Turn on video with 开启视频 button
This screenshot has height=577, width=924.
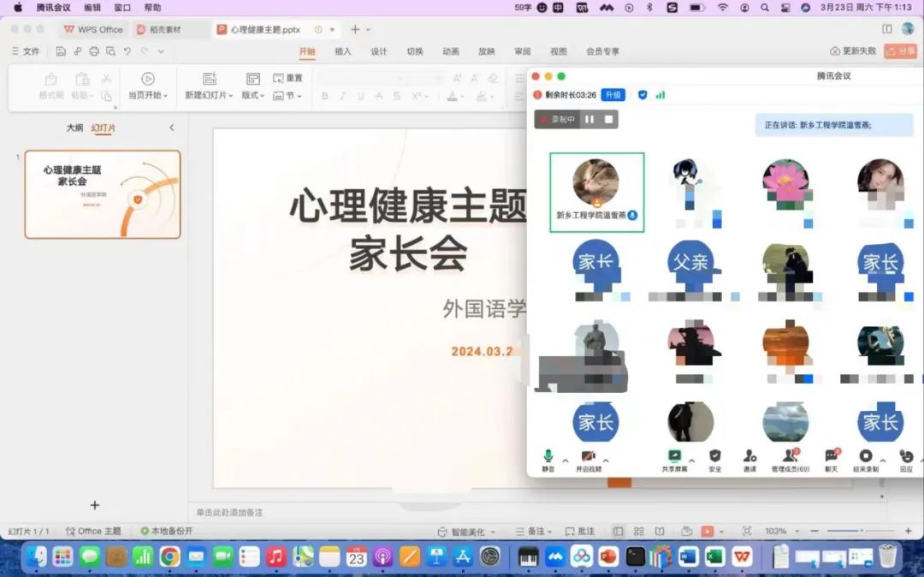tap(588, 458)
